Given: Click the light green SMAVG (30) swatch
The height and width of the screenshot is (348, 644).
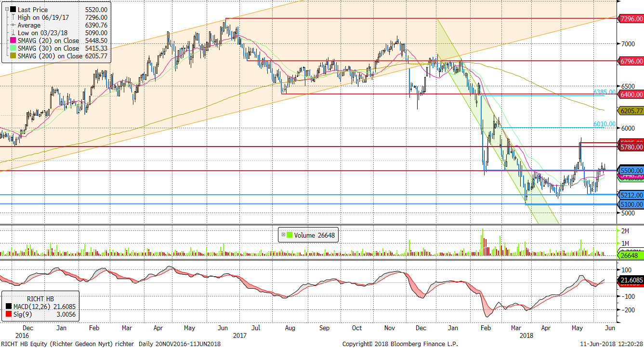Looking at the screenshot, I should [x=13, y=48].
